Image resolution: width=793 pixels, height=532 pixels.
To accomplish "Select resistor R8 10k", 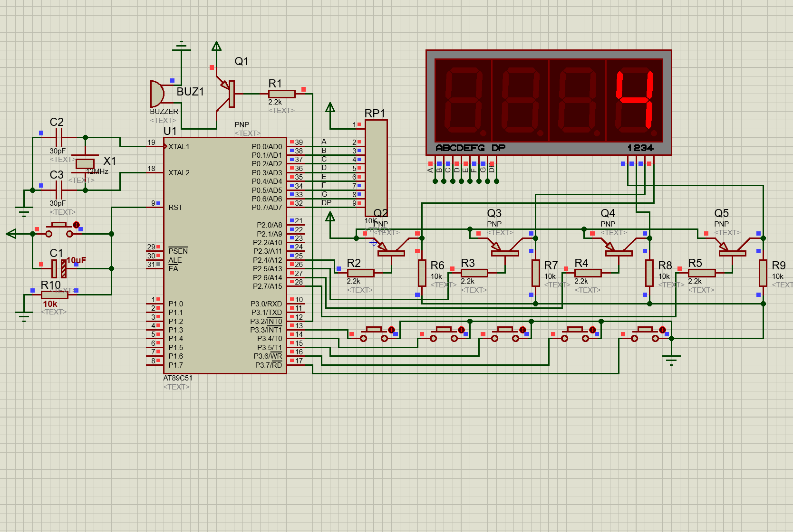I will click(x=649, y=273).
